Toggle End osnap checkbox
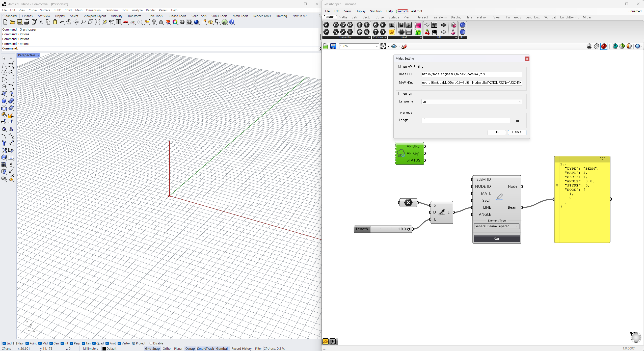This screenshot has width=644, height=351. tap(4, 343)
